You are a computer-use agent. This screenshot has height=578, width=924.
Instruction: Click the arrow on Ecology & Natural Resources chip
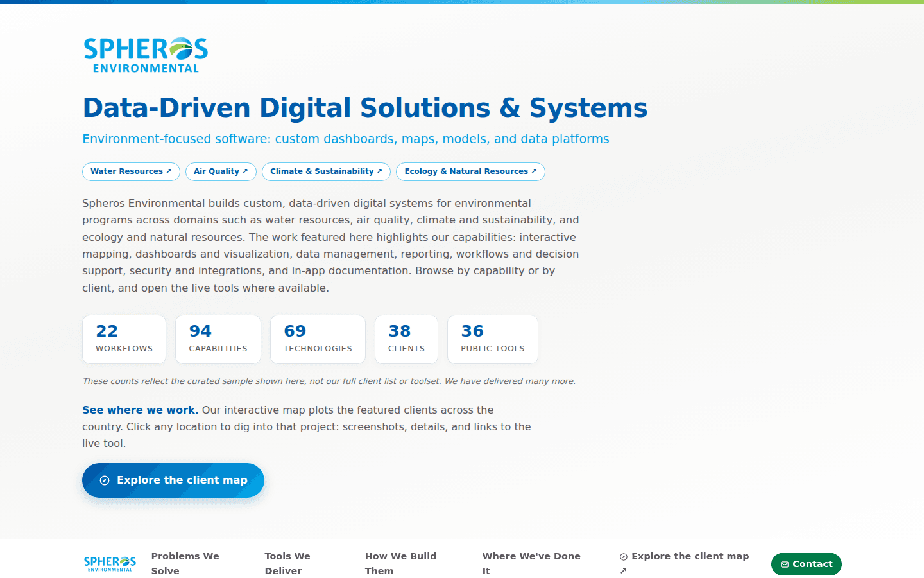tap(534, 171)
